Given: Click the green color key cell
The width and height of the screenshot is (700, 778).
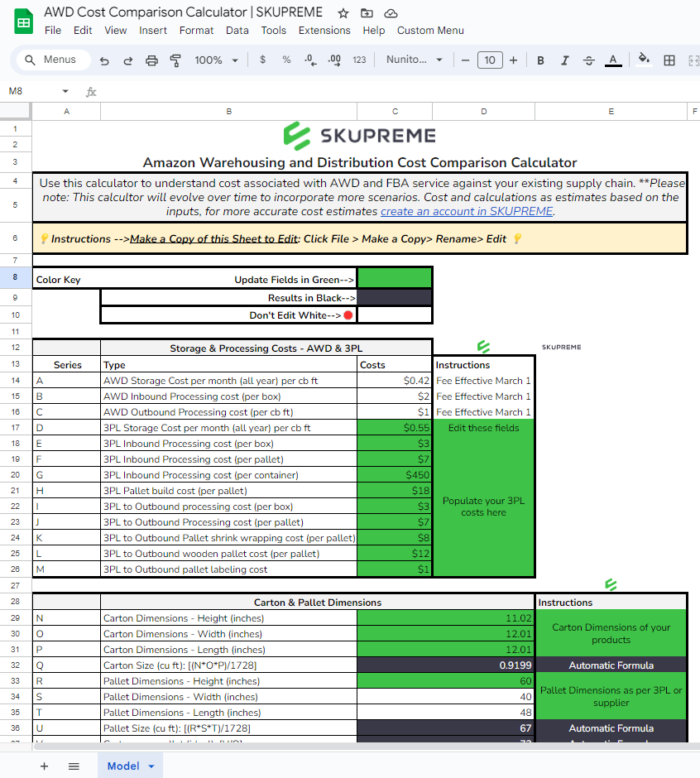Looking at the screenshot, I should 395,278.
